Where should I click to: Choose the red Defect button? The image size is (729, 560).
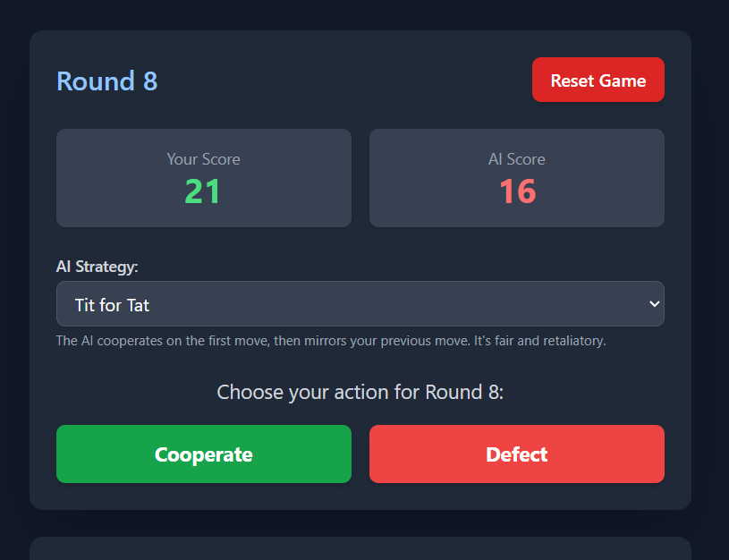click(x=516, y=454)
